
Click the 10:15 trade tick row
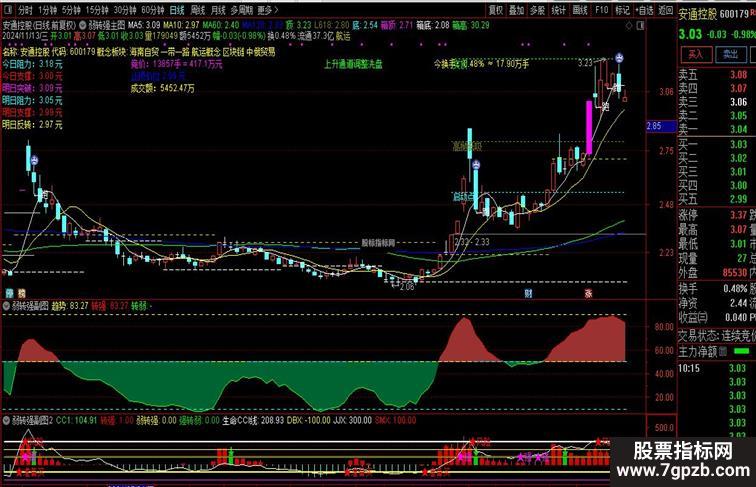tap(717, 368)
